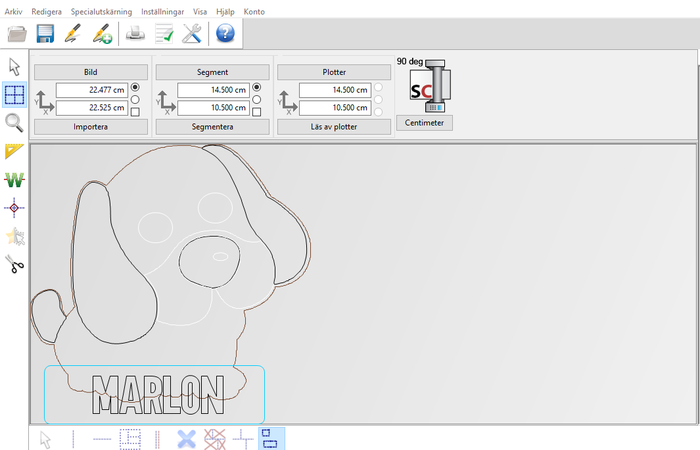This screenshot has width=700, height=450.
Task: Select the yellow triangle ruler tool
Action: point(14,151)
